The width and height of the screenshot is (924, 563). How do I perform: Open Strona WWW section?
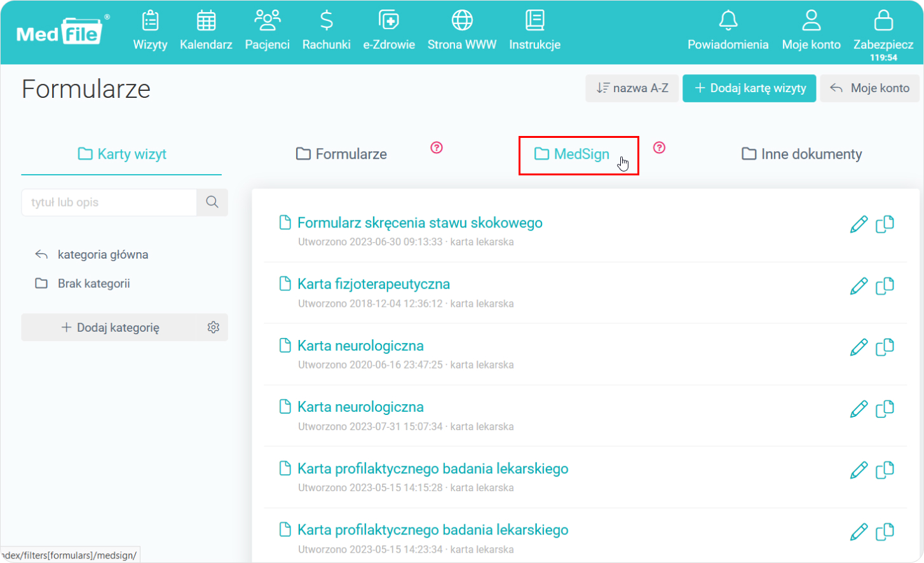462,31
